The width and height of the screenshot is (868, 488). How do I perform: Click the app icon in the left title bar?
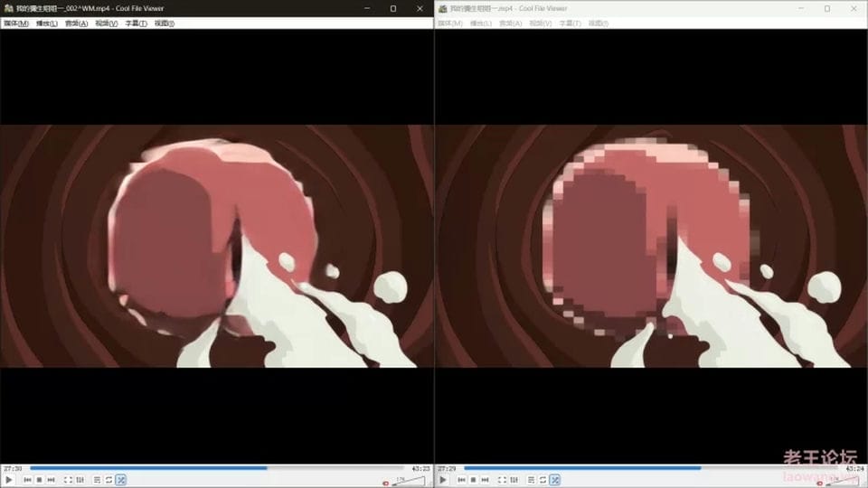click(8, 8)
